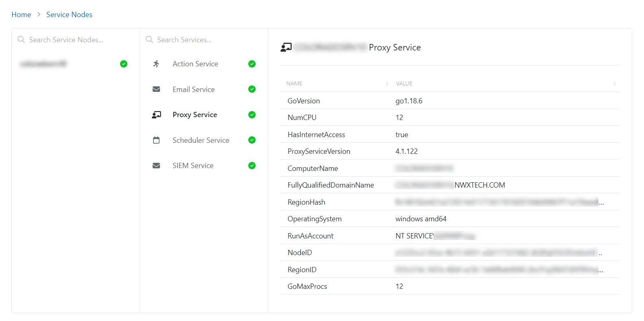
Task: Click the ComputerName row name
Action: click(x=313, y=168)
